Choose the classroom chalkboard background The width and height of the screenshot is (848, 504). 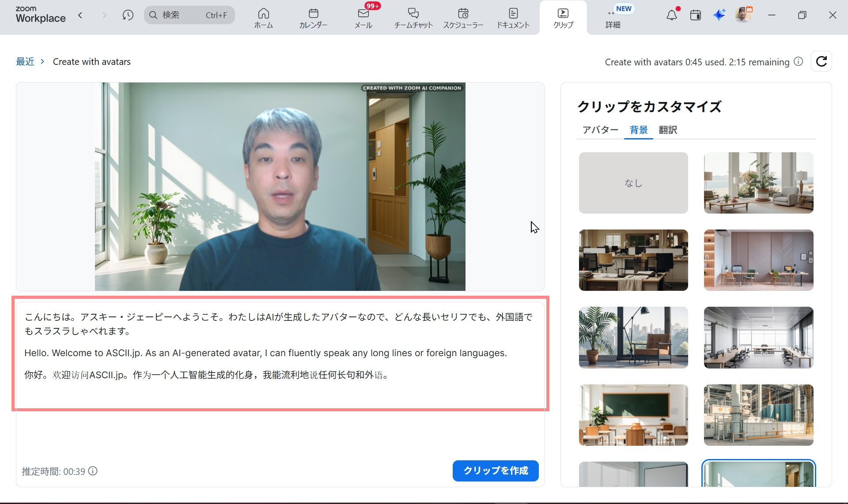pyautogui.click(x=633, y=415)
